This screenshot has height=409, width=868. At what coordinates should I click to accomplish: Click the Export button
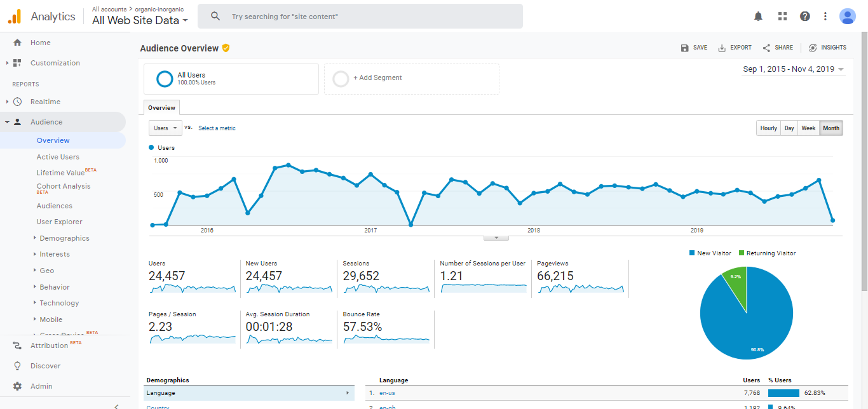coord(735,48)
